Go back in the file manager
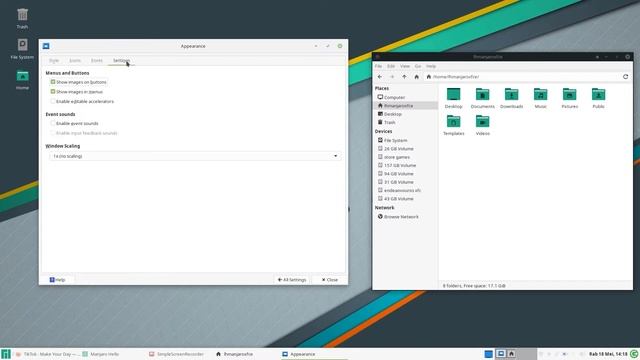This screenshot has width=640, height=360. pyautogui.click(x=380, y=77)
